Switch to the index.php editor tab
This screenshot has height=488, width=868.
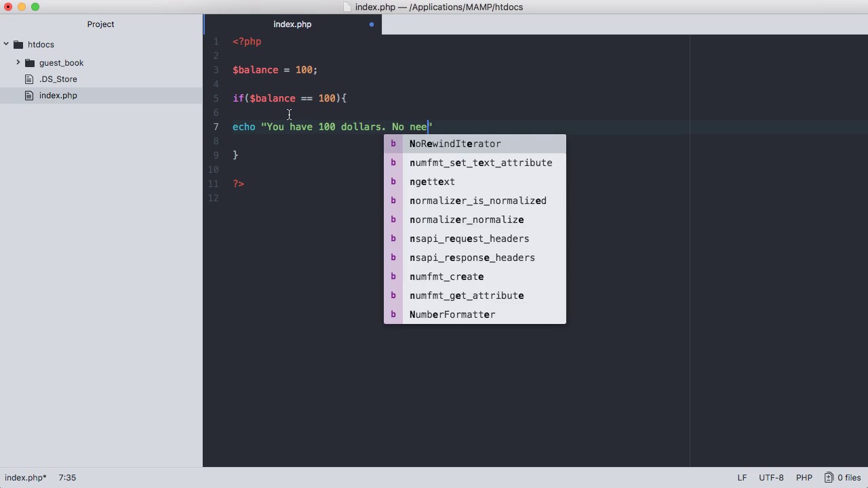[292, 24]
